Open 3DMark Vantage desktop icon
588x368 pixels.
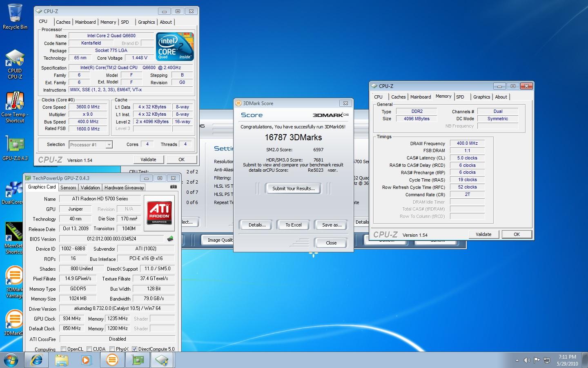(x=13, y=282)
